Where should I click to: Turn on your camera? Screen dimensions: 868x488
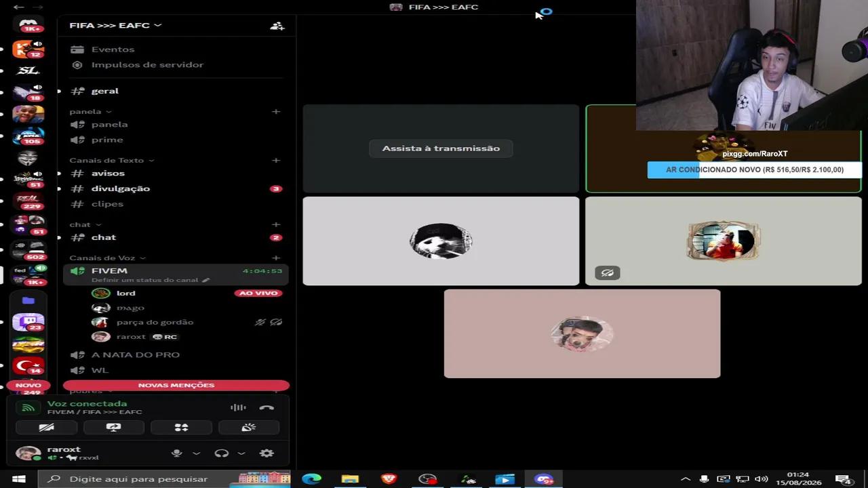47,428
